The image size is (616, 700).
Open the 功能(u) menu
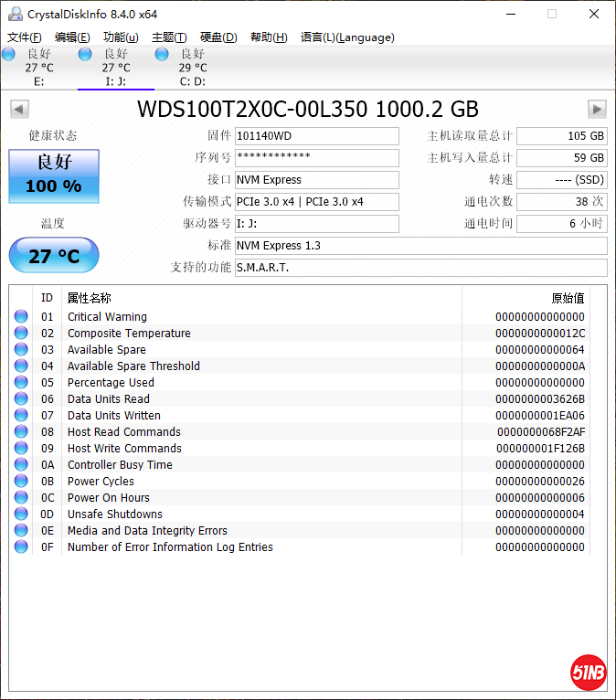click(x=121, y=37)
